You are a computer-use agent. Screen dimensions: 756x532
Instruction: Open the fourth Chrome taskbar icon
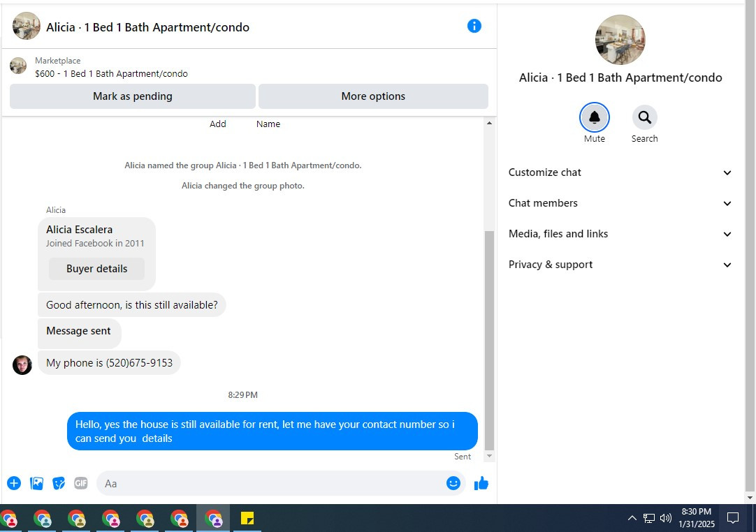point(111,519)
